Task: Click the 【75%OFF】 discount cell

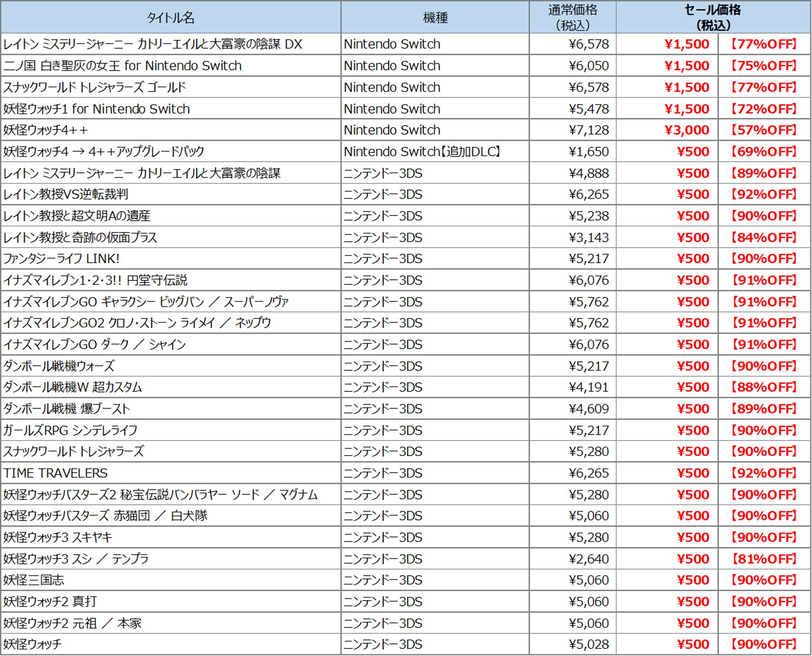Action: point(764,66)
